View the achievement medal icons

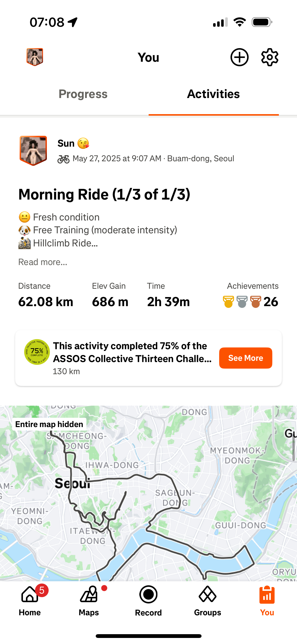tap(242, 302)
